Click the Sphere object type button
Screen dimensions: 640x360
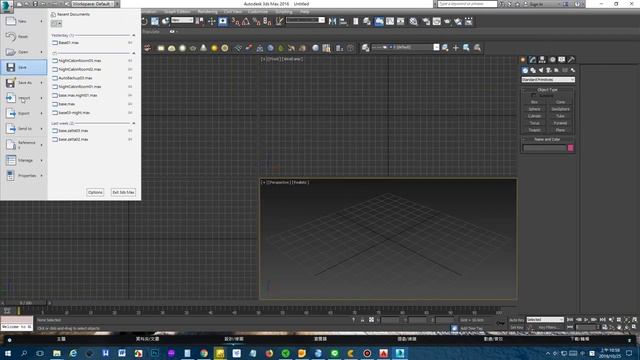pyautogui.click(x=534, y=109)
